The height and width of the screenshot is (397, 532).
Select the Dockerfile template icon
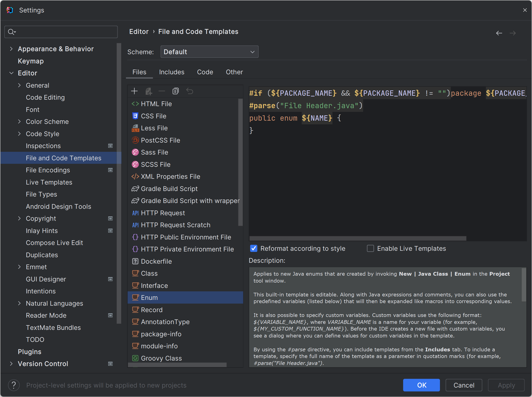click(135, 261)
